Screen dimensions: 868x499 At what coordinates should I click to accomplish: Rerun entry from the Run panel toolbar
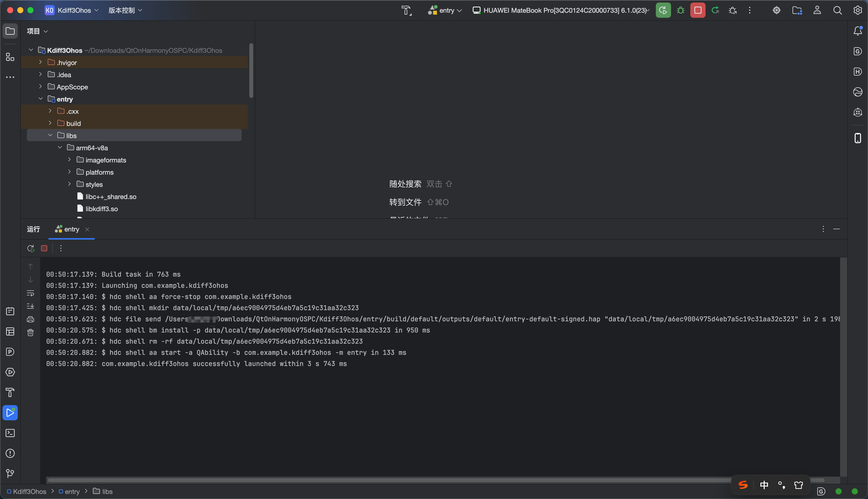pos(31,248)
